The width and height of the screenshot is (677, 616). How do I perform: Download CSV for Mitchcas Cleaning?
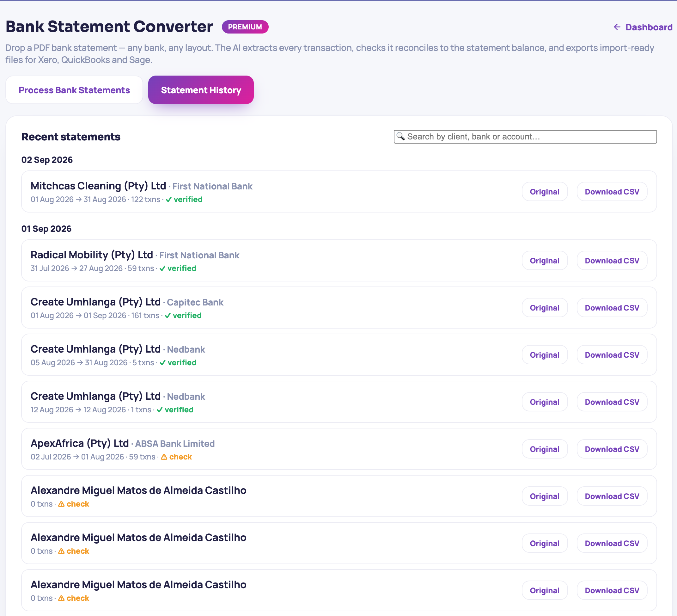coord(612,192)
